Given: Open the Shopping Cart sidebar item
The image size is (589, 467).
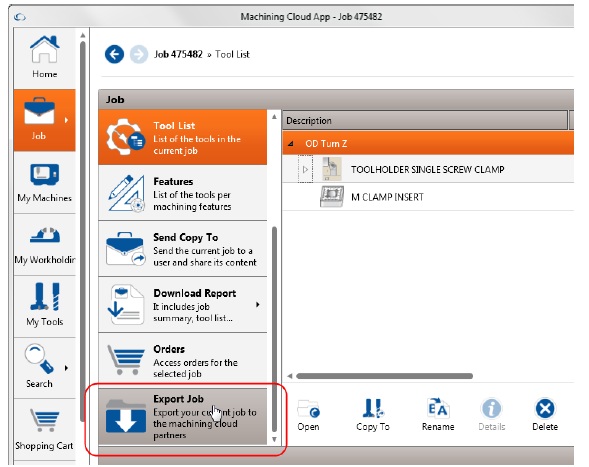Looking at the screenshot, I should (x=44, y=428).
